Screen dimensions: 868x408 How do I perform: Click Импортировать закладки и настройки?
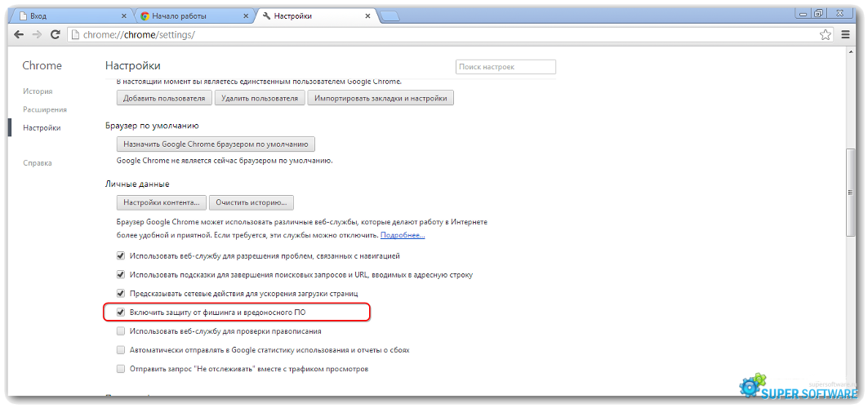[381, 99]
